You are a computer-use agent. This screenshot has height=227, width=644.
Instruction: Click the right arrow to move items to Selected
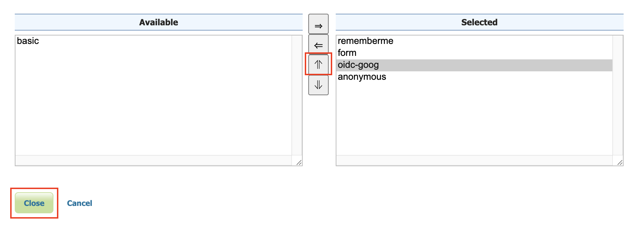pos(318,24)
